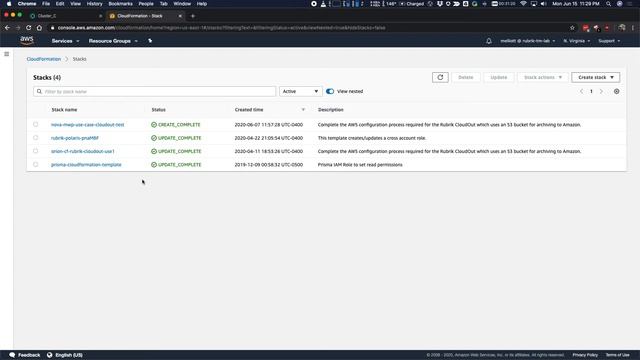Open a new browser tab
This screenshot has height=360, width=640.
[193, 16]
